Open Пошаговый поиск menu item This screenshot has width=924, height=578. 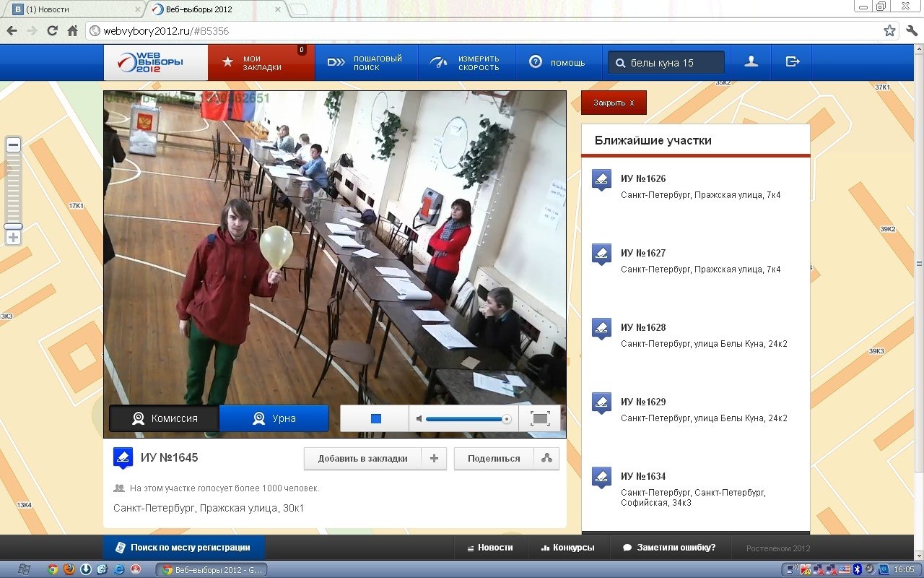(x=366, y=63)
